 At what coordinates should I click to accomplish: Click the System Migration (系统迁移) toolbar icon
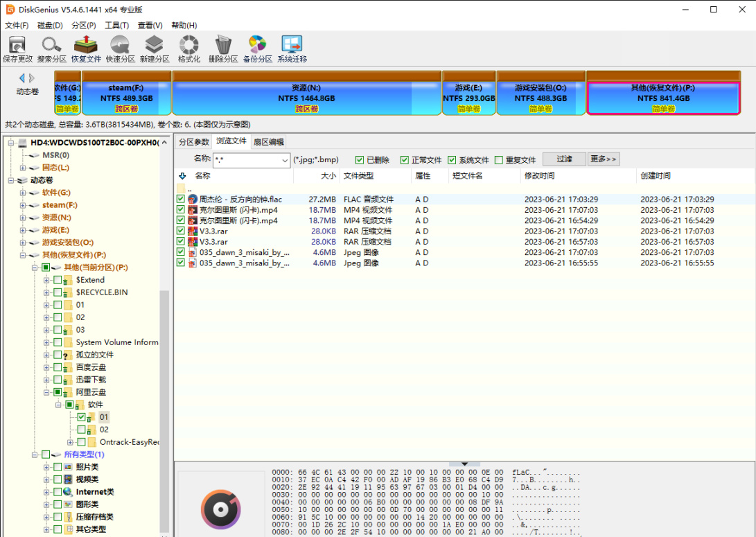(x=292, y=45)
